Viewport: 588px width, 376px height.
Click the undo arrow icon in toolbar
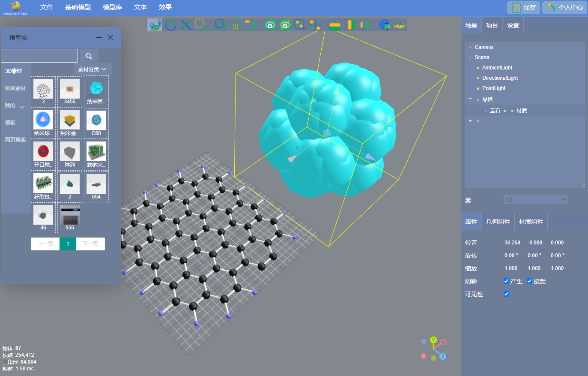click(x=250, y=25)
